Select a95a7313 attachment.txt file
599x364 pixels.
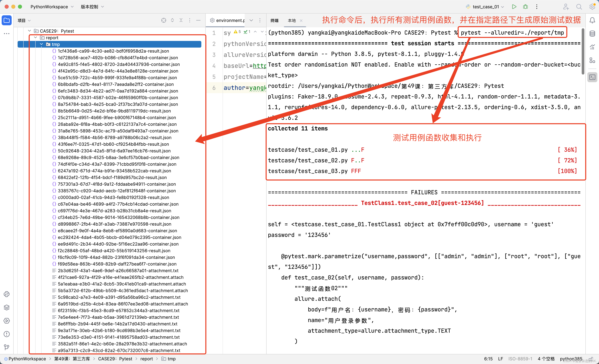tap(119, 350)
